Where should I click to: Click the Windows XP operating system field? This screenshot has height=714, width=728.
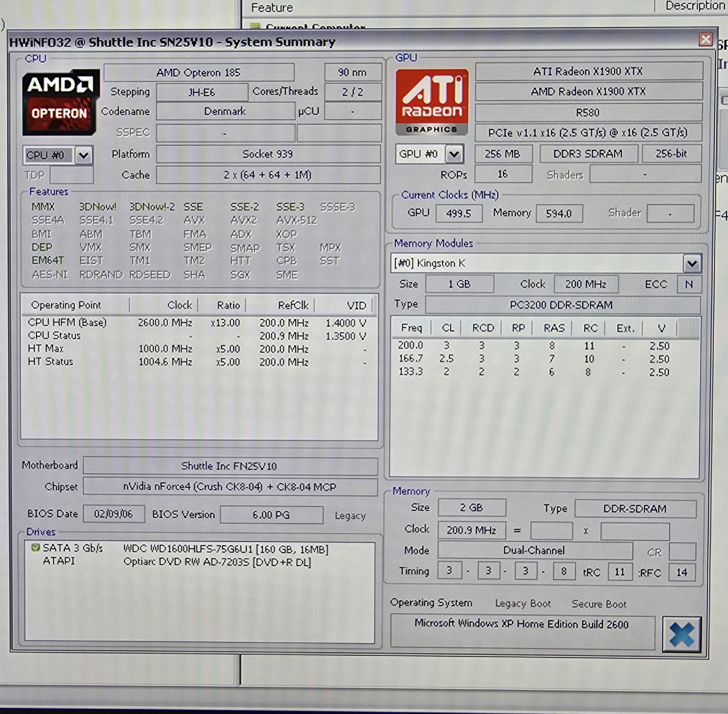point(522,624)
